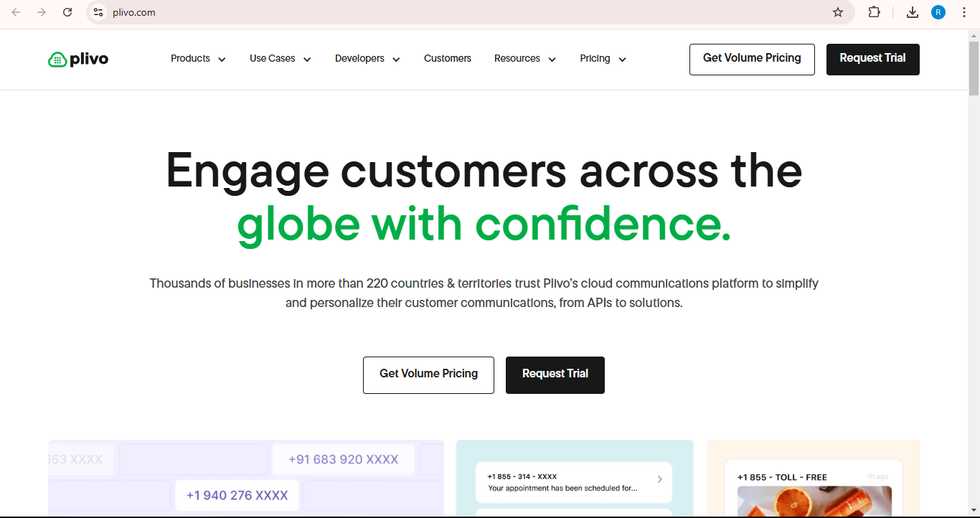Expand the Products dropdown menu
Image resolution: width=980 pixels, height=518 pixels.
(198, 59)
